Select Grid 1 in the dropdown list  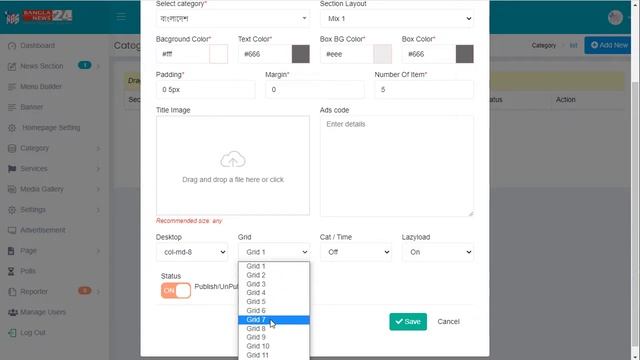pos(274,266)
